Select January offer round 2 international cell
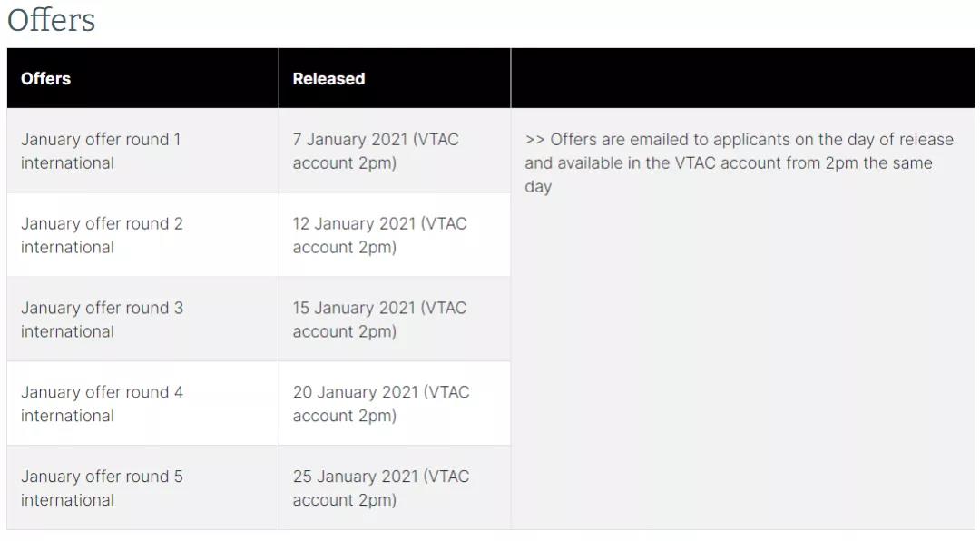Screen dimensions: 980x541 click(x=142, y=234)
